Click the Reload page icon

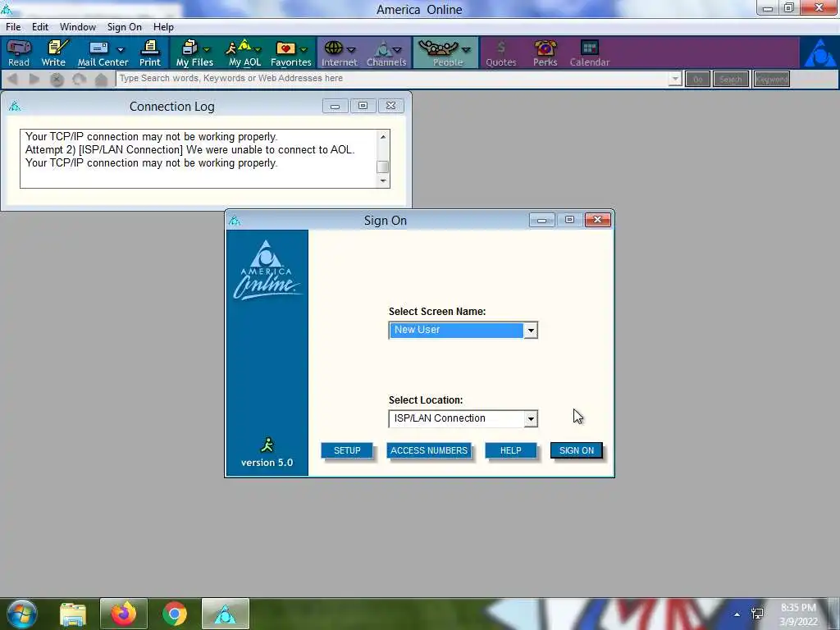click(x=80, y=80)
